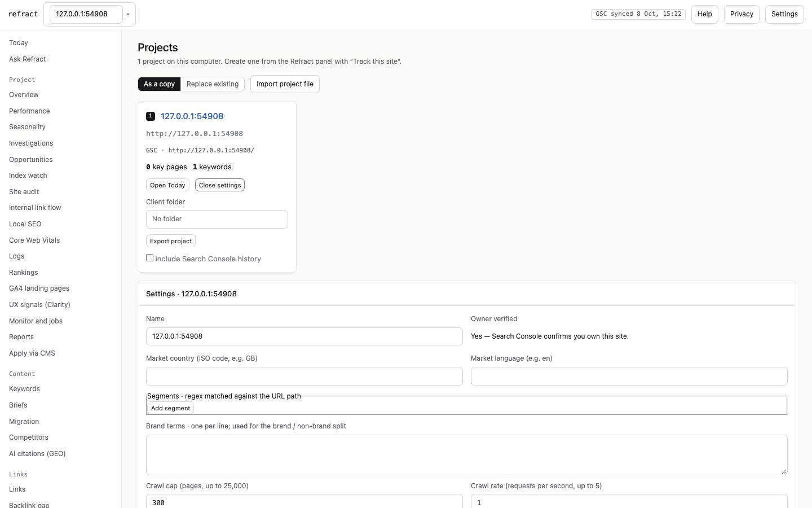812x508 pixels.
Task: Open the Help page
Action: click(x=704, y=14)
